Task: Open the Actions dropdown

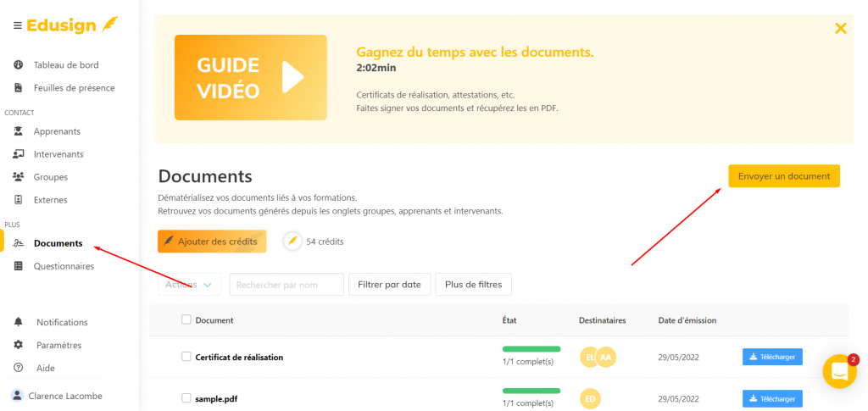Action: pos(189,285)
